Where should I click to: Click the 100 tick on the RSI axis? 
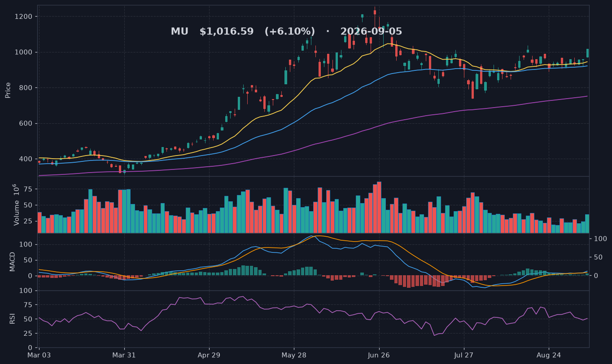coord(26,291)
